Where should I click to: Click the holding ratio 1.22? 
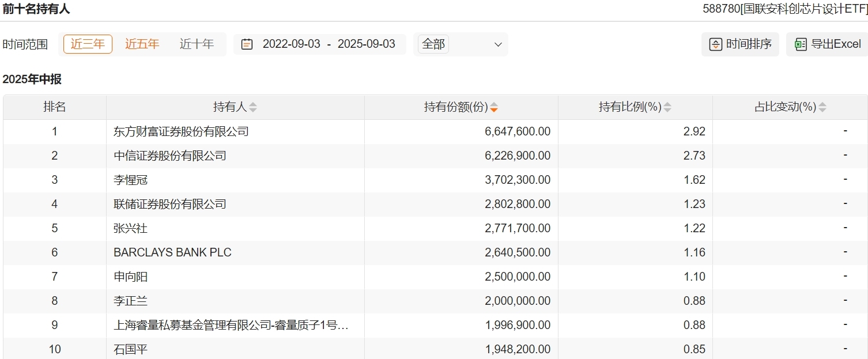coord(695,228)
